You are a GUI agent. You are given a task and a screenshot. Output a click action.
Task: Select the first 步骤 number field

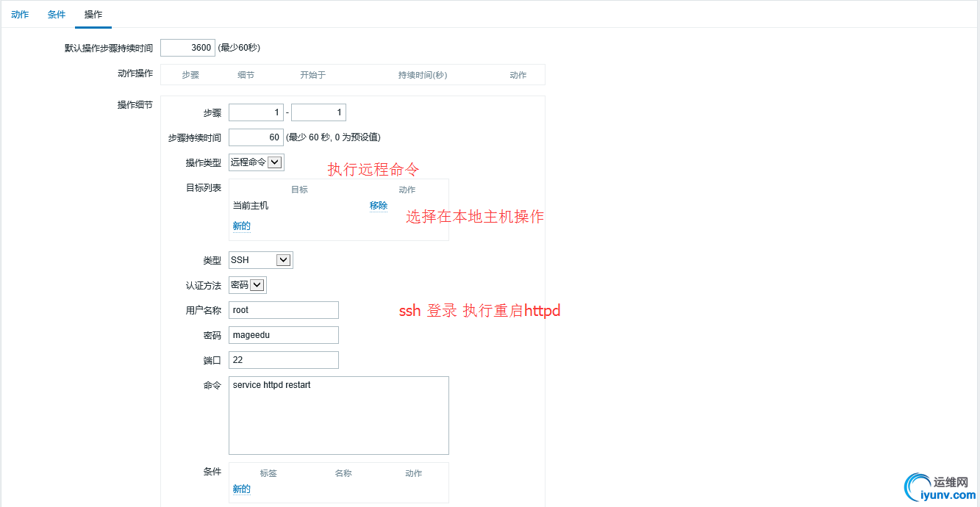pos(255,112)
